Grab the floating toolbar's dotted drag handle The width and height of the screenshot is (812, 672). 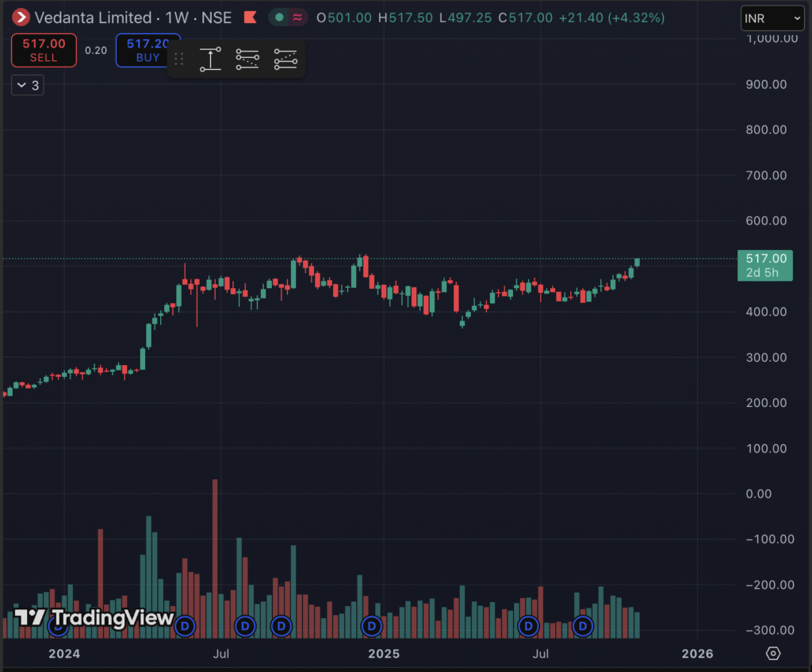tap(179, 60)
